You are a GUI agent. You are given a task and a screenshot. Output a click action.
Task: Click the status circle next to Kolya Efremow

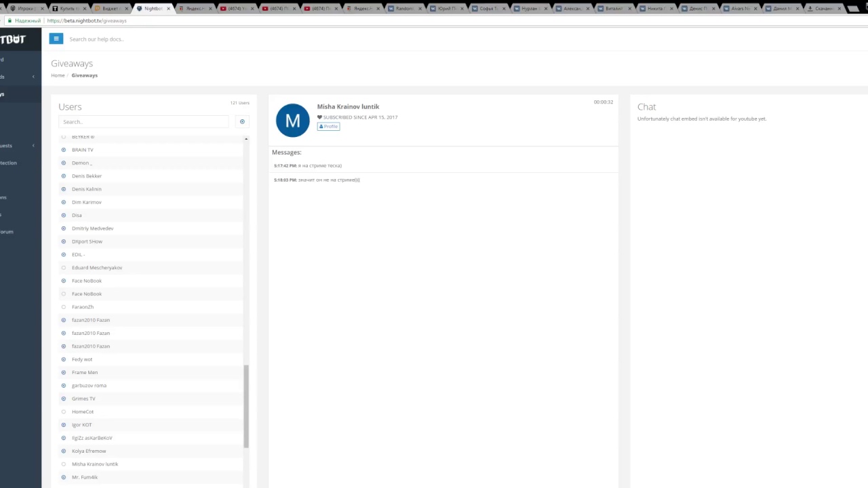[64, 451]
